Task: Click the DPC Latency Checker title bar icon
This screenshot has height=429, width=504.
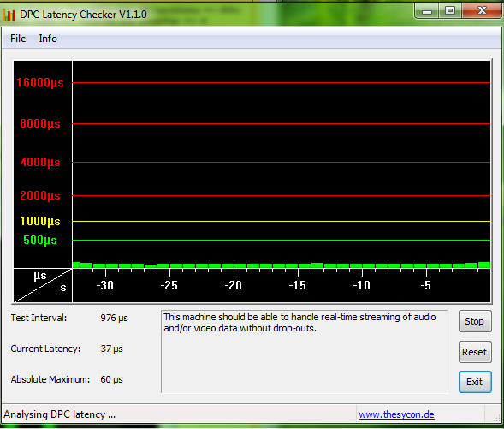Action: tap(9, 15)
